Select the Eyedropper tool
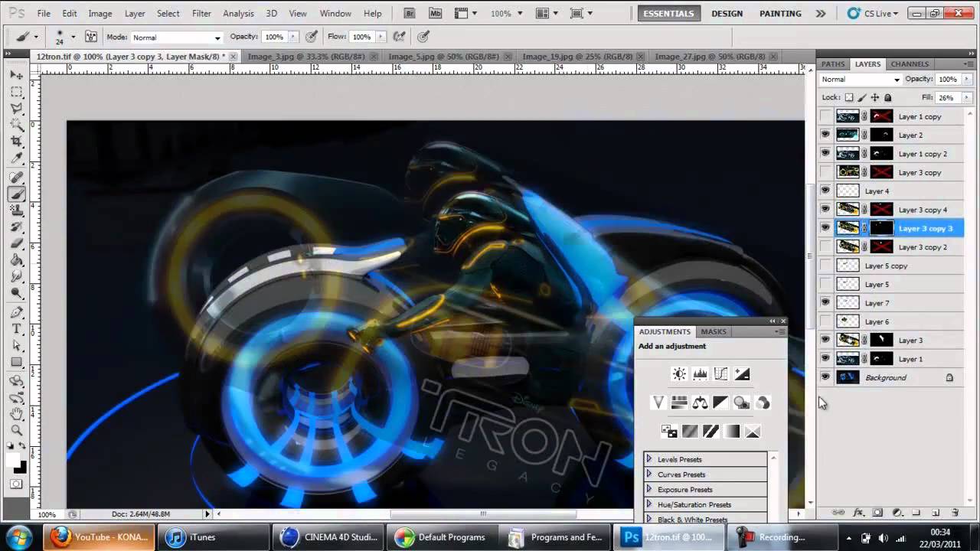 pos(17,159)
